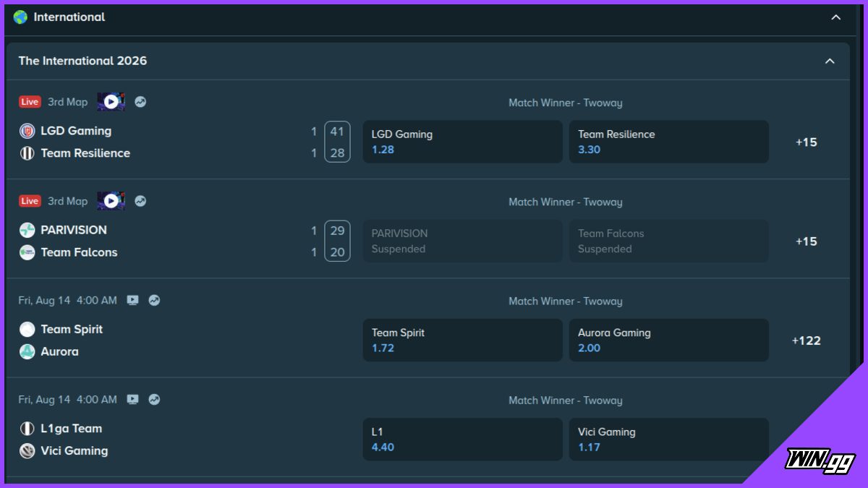Click suspended Team Falcons odds box
Screen dimensions: 868x488
click(669, 241)
